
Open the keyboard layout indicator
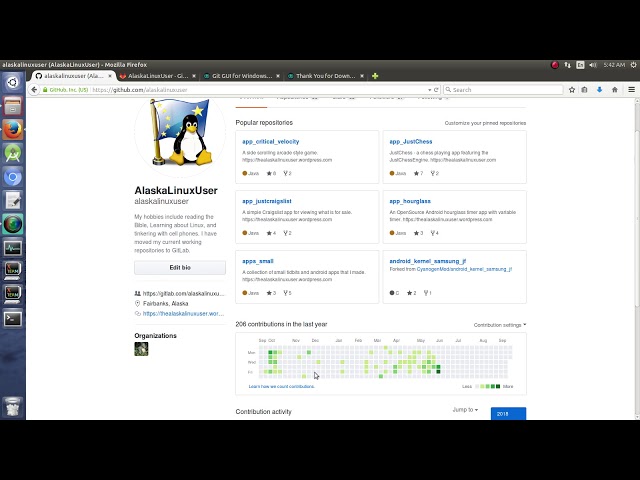pyautogui.click(x=580, y=65)
